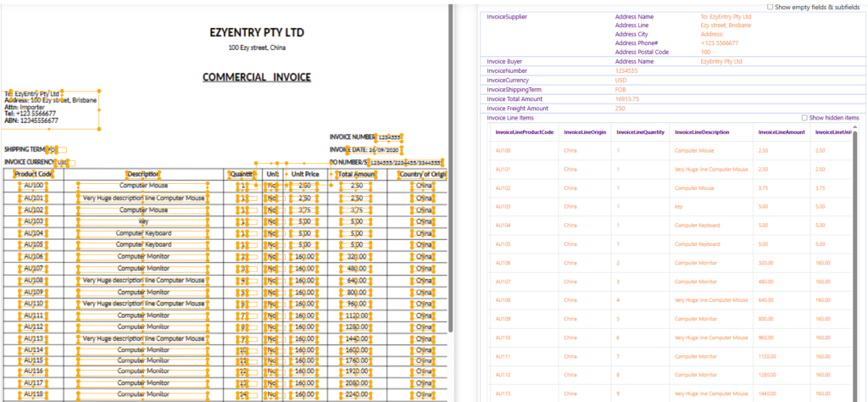
Task: Click INVOICE NUMBER label in invoice document
Action: tap(353, 137)
